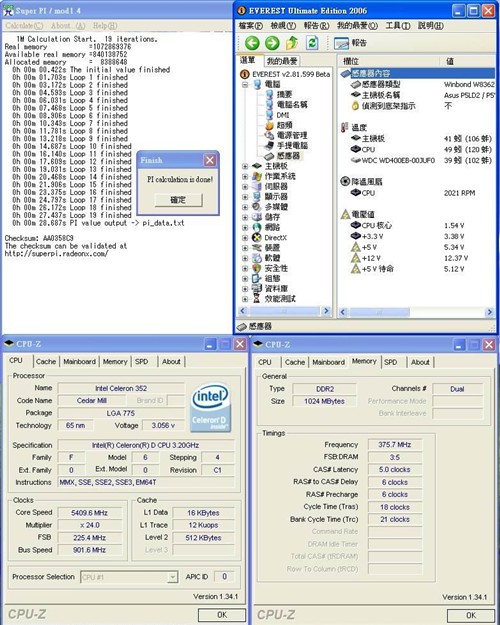Switch to About tab in right CPU-Z
The height and width of the screenshot is (625, 500).
420,362
